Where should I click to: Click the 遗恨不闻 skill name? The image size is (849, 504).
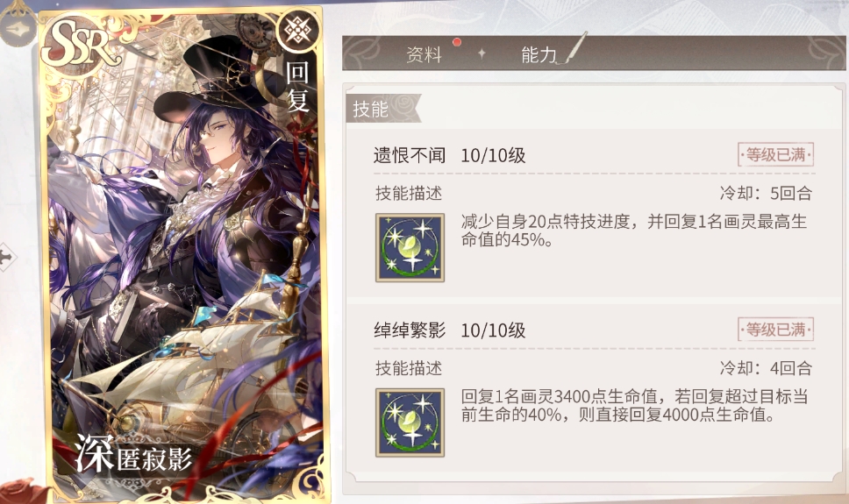click(x=410, y=156)
